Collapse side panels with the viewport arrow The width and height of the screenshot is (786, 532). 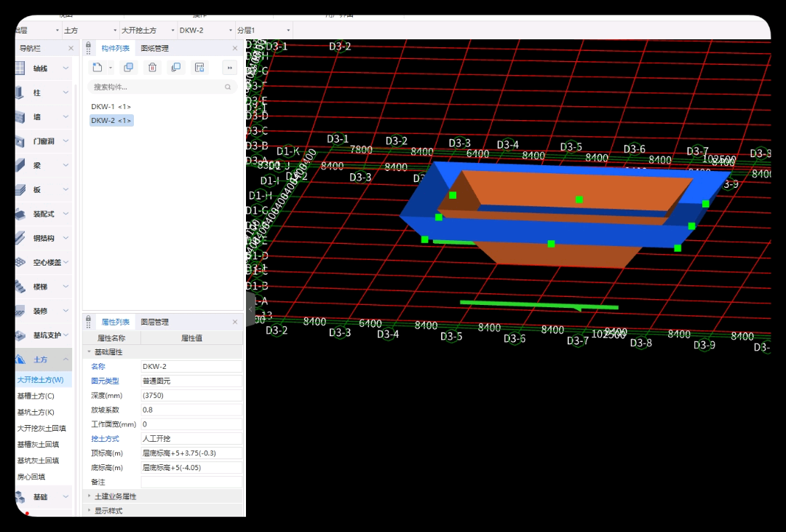pos(250,309)
